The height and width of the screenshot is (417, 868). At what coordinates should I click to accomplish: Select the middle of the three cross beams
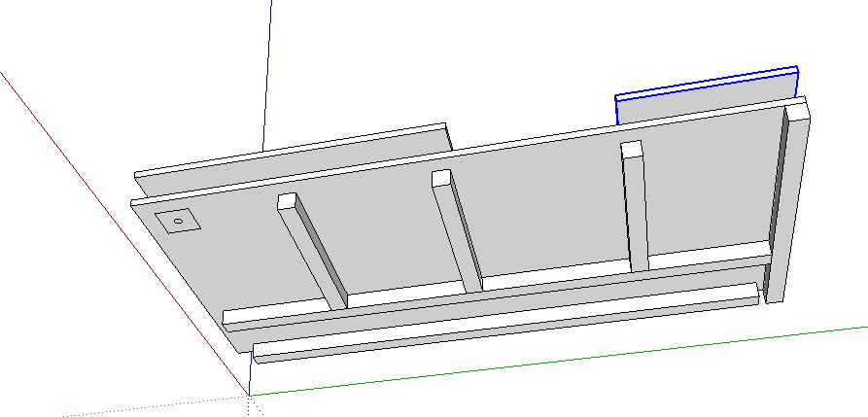pyautogui.click(x=457, y=229)
